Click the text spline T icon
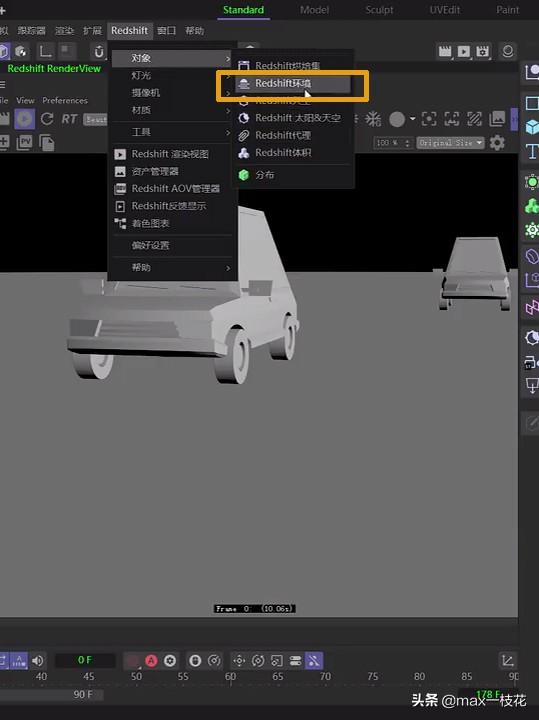 [x=532, y=151]
